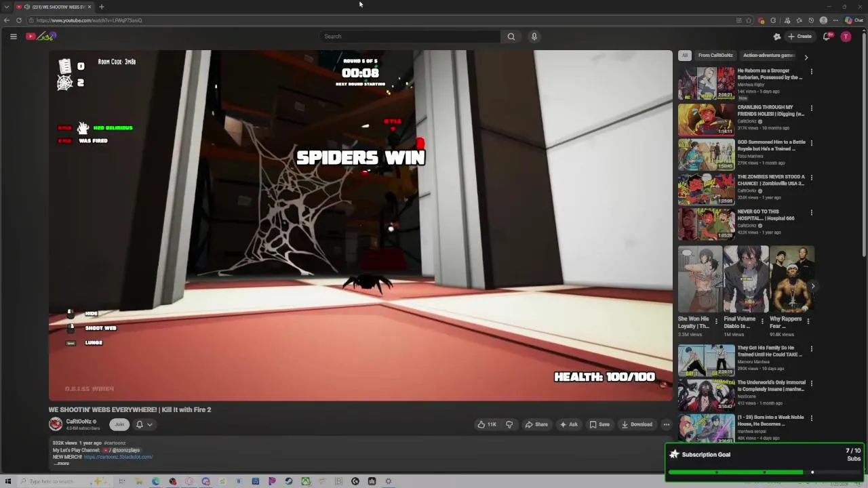Click the search magnifier button
The height and width of the screenshot is (488, 868).
(511, 37)
